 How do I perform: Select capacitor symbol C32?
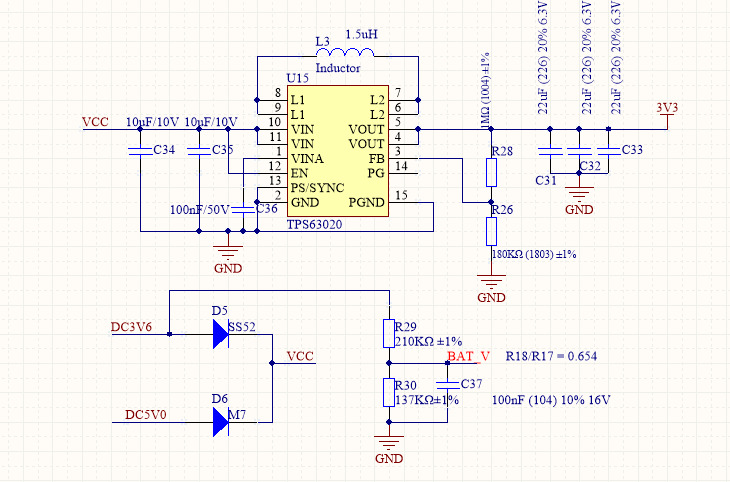579,151
